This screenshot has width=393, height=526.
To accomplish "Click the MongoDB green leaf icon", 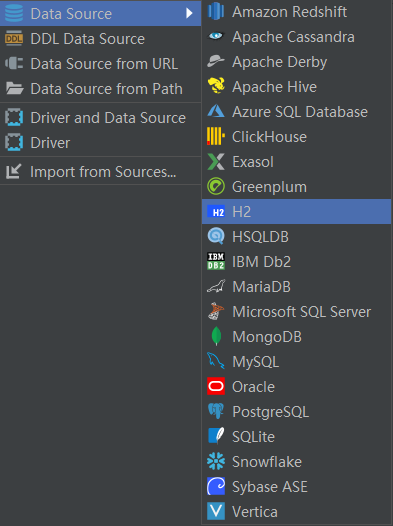I will tap(216, 336).
